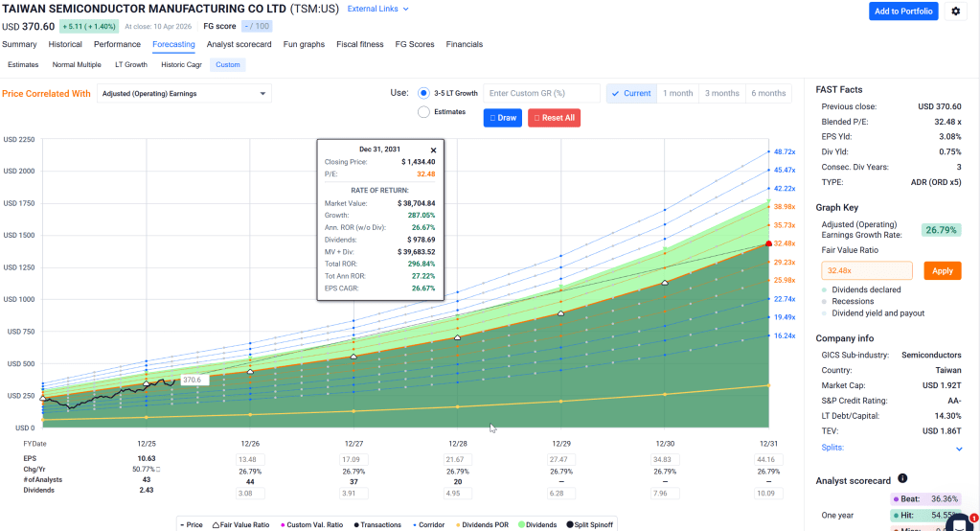Expand the Splits section chevron
Screen dimensions: 980x531
click(x=959, y=448)
